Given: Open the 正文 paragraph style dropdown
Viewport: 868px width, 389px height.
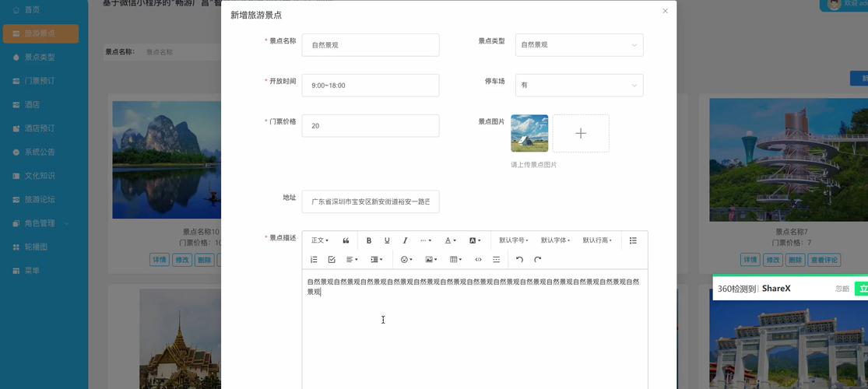Looking at the screenshot, I should point(319,240).
